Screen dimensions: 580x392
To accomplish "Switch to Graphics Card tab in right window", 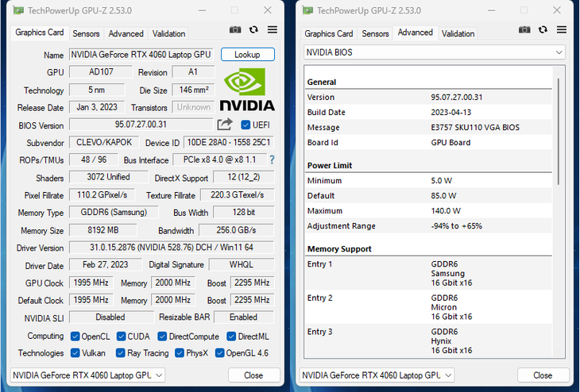I will coord(328,33).
